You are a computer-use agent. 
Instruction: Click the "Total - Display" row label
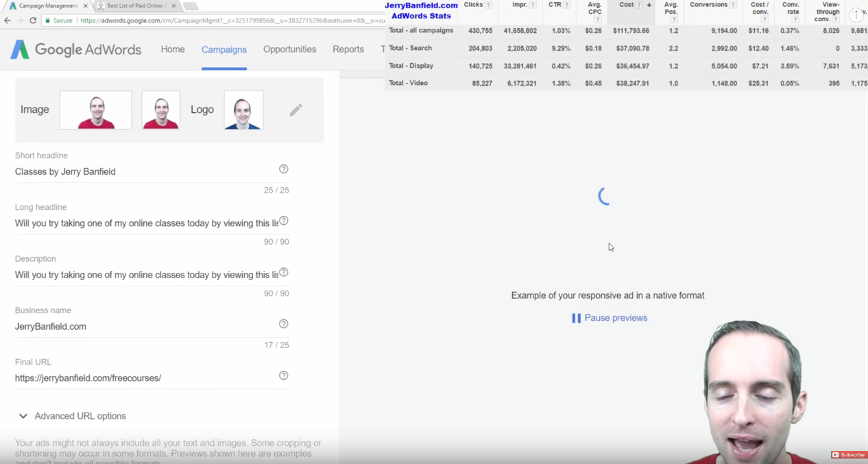411,66
